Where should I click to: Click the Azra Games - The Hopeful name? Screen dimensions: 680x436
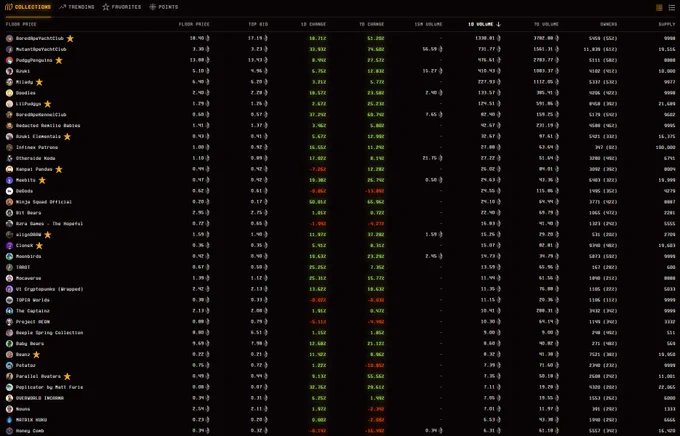(x=49, y=224)
